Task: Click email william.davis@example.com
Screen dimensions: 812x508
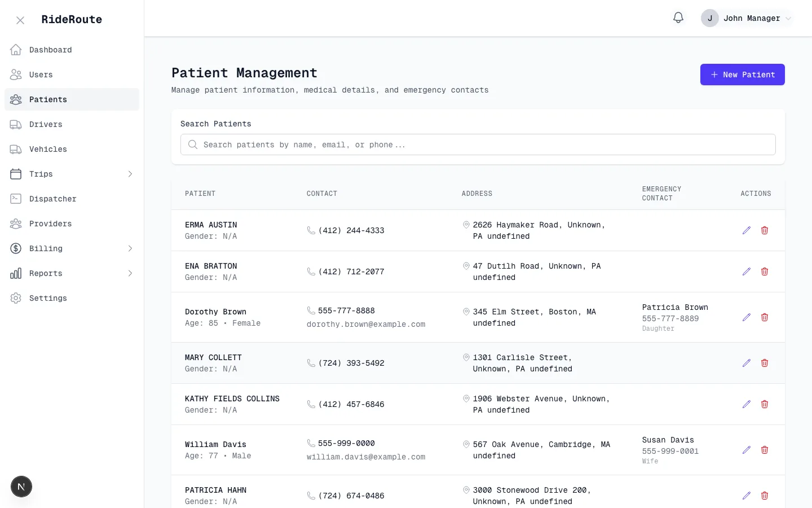Action: [366, 457]
